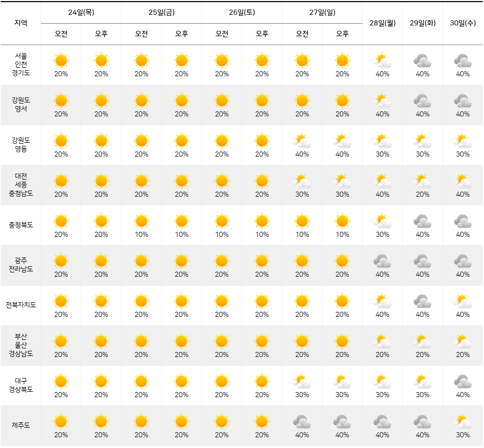Click the partly cloudy icon for 강원도 영동 27일 오전

(302, 141)
